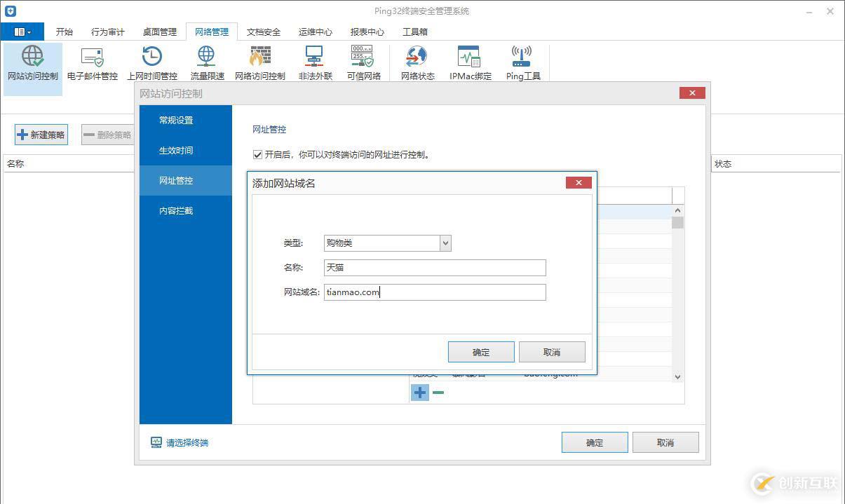Click the 删除策略 button

click(108, 135)
